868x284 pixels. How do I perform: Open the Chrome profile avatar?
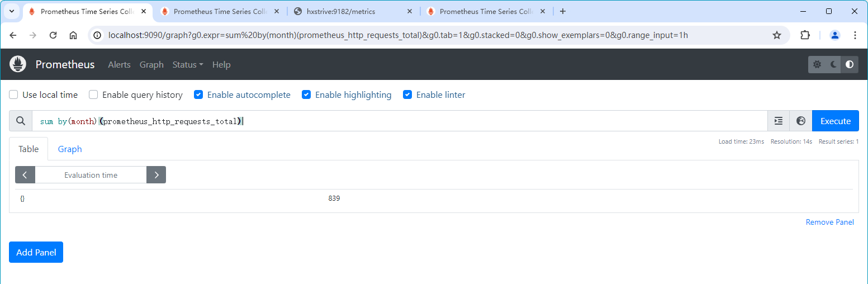(x=835, y=35)
